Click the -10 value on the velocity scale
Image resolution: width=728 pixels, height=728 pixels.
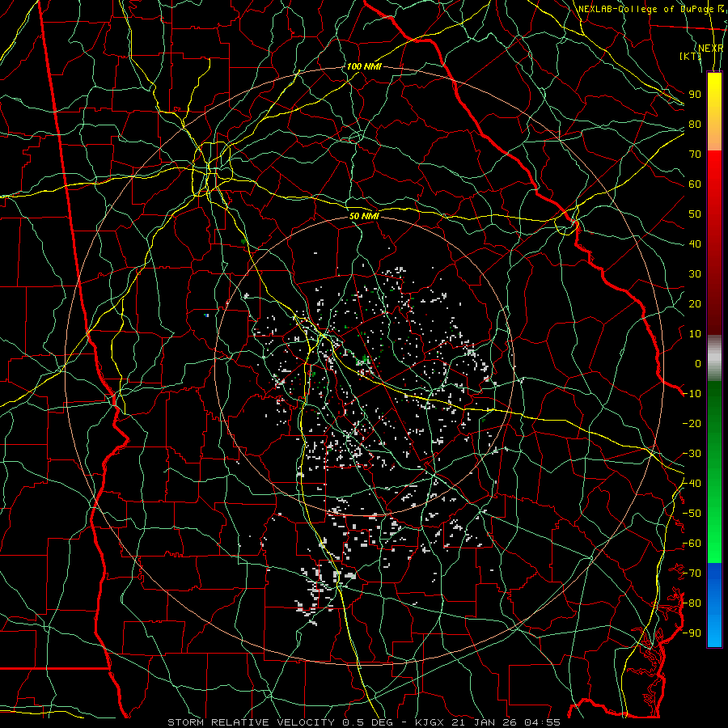692,394
